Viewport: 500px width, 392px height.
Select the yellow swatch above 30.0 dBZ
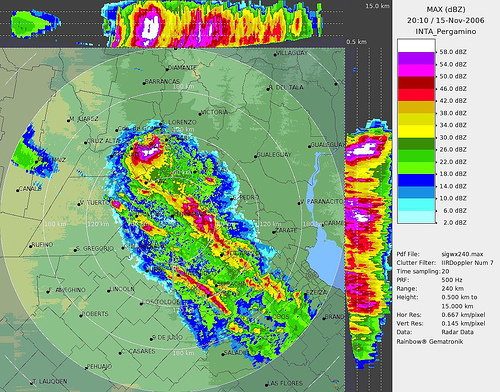coord(416,131)
